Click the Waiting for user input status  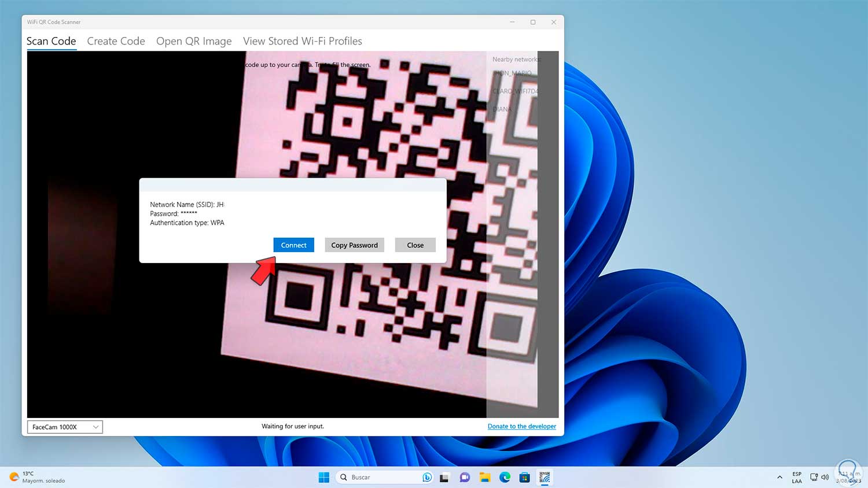click(x=293, y=426)
